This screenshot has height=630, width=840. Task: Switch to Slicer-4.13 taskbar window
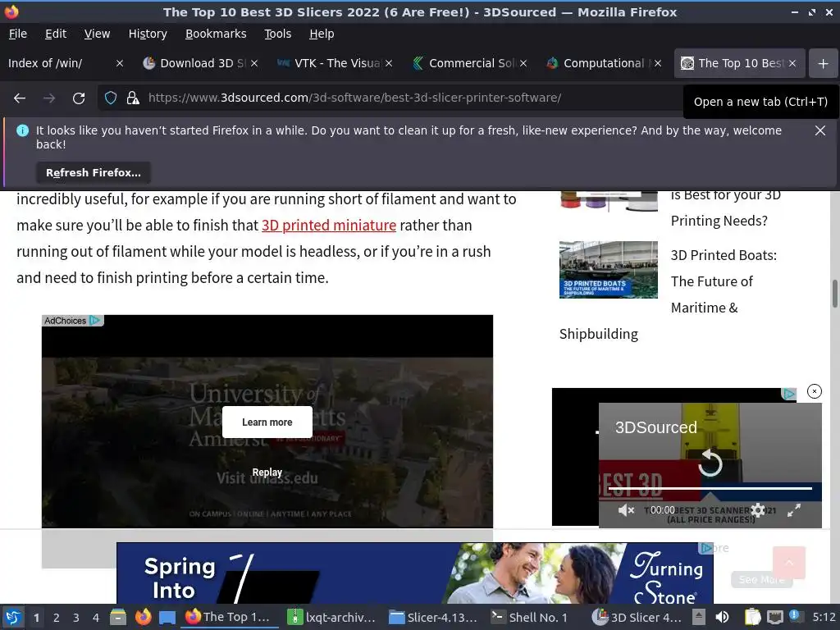pyautogui.click(x=433, y=618)
